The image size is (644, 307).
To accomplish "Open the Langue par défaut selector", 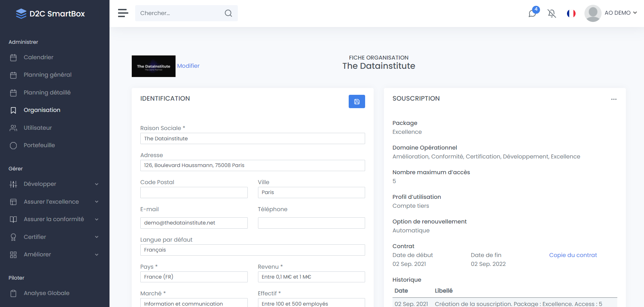I will click(x=252, y=250).
